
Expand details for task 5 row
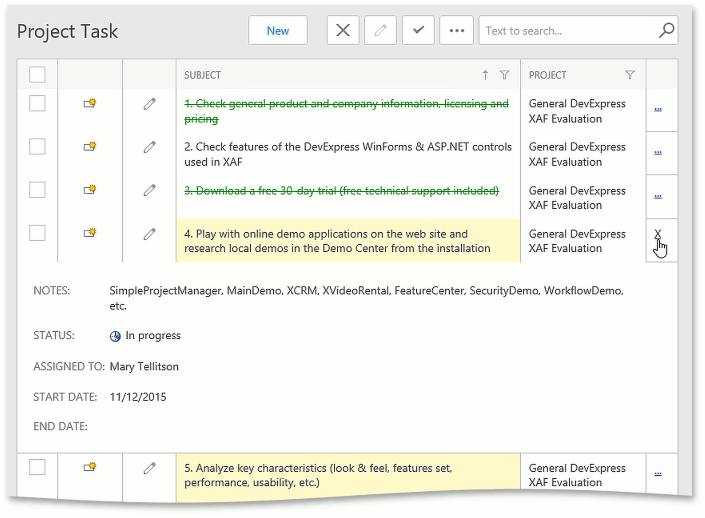(658, 473)
